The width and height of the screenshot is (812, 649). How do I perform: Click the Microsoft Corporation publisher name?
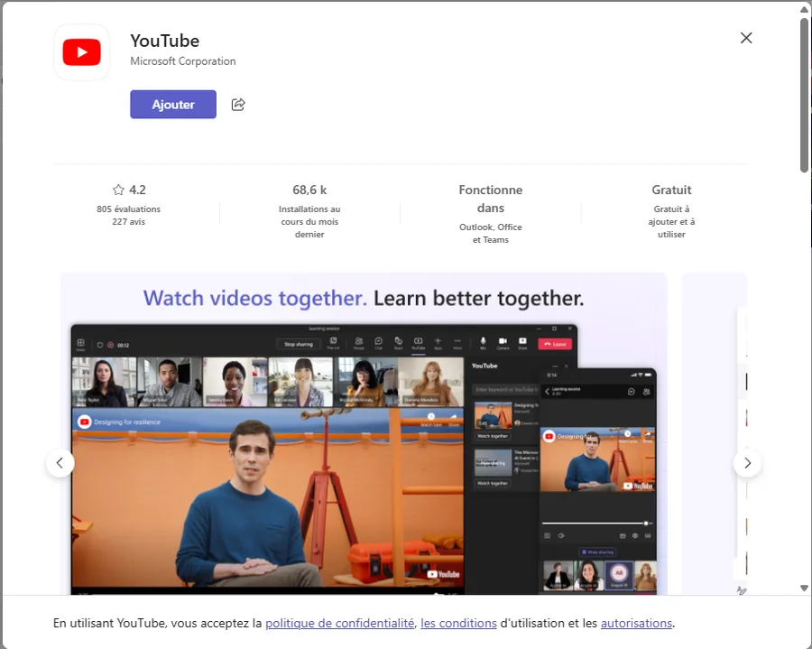(x=183, y=61)
